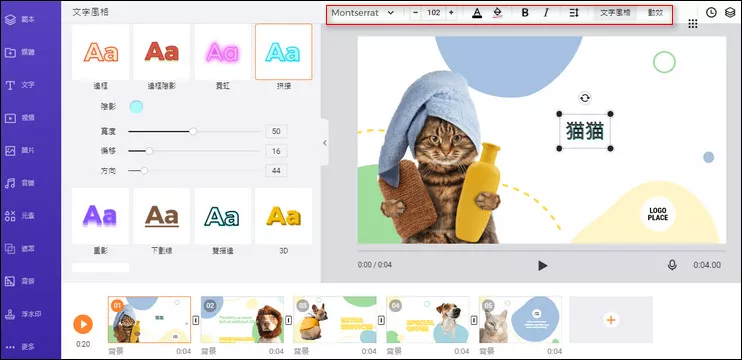Add a new scene with plus button
742x360 pixels.
click(611, 320)
